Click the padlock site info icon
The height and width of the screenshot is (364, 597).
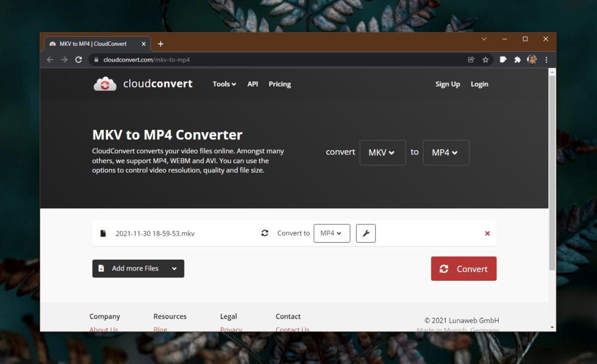coord(97,60)
